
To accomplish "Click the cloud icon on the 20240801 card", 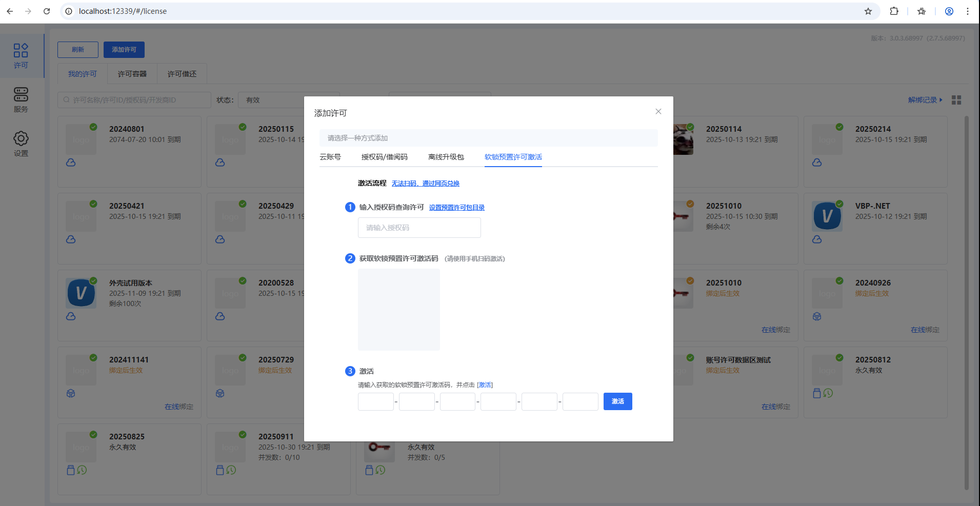I will [x=71, y=163].
